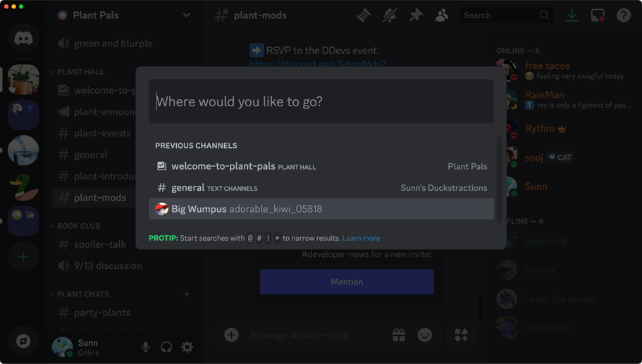Screen dimensions: 642x364
Task: Click the Learn more link
Action: pyautogui.click(x=361, y=239)
